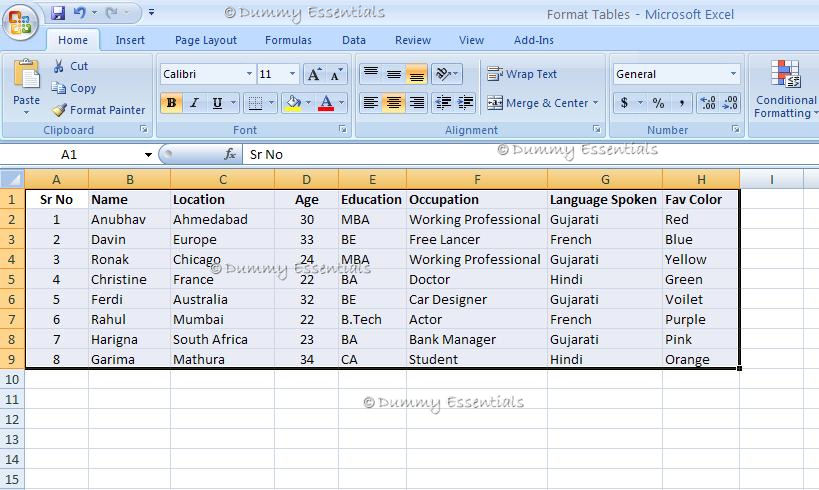The width and height of the screenshot is (819, 490).
Task: Click the formula bar showing Sr No
Action: (x=530, y=154)
